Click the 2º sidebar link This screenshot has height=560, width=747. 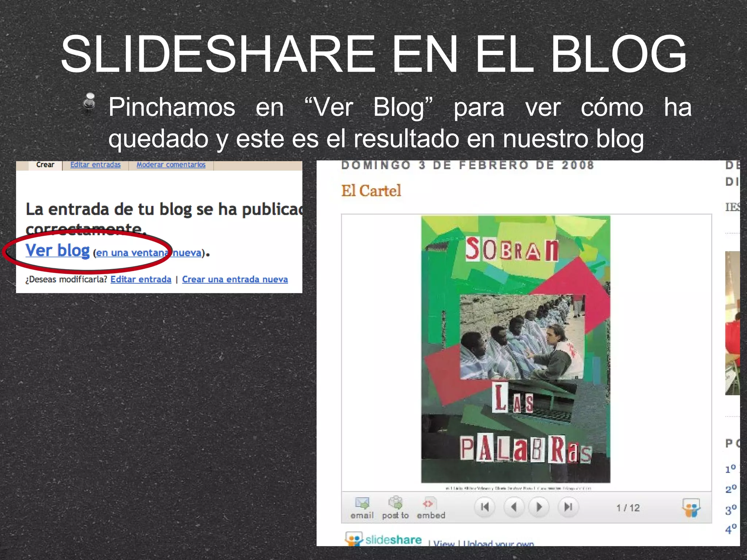pyautogui.click(x=731, y=489)
